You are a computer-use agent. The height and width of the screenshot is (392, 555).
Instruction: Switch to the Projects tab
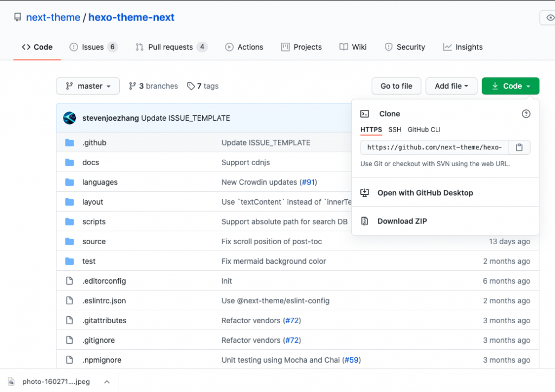click(301, 47)
